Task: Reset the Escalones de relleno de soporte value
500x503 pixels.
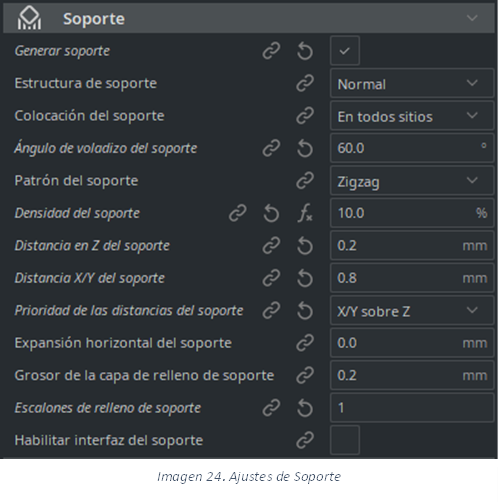Action: [305, 408]
